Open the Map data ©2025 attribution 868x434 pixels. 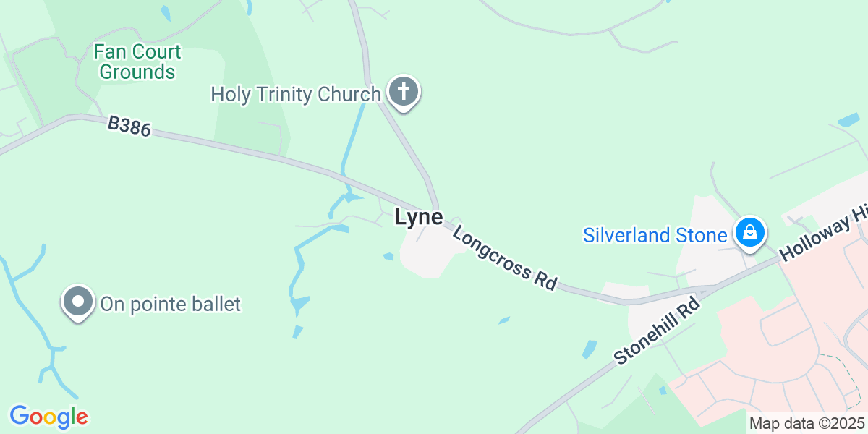pyautogui.click(x=807, y=423)
